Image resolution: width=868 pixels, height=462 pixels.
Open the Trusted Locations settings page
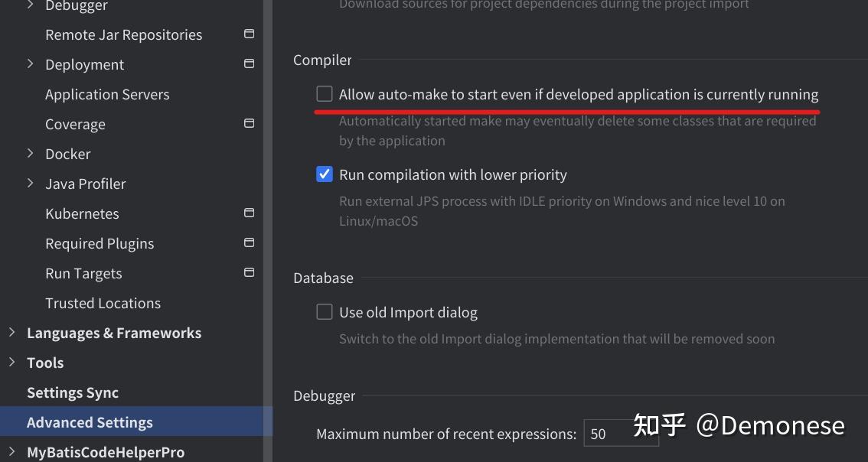coord(103,303)
